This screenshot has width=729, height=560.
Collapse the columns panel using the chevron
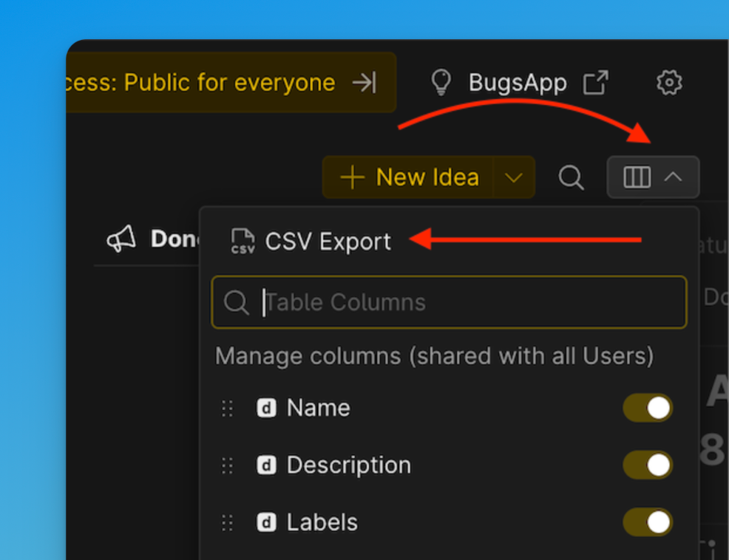click(x=674, y=177)
